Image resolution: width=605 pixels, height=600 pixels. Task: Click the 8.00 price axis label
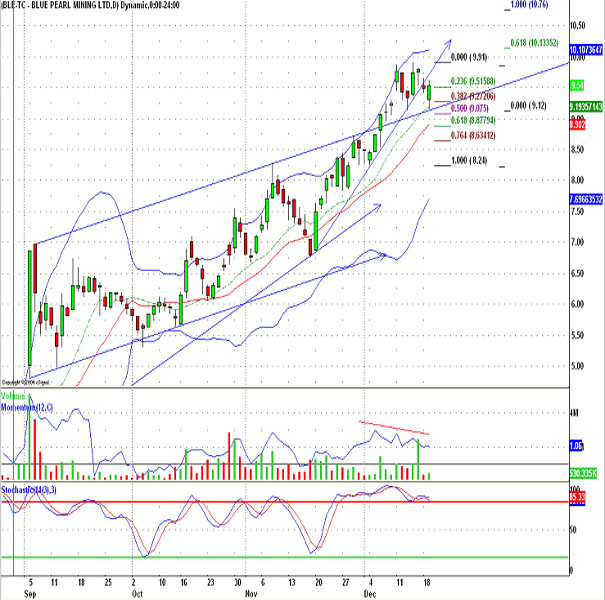(578, 180)
